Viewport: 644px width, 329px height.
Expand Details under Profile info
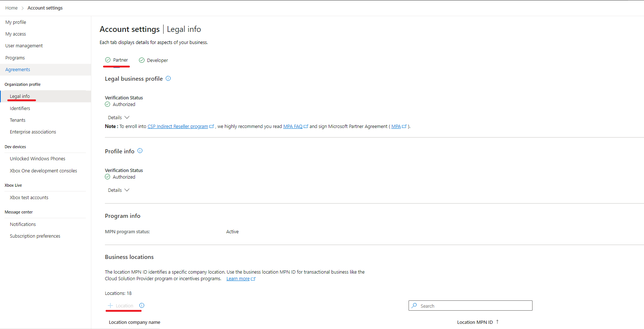118,190
